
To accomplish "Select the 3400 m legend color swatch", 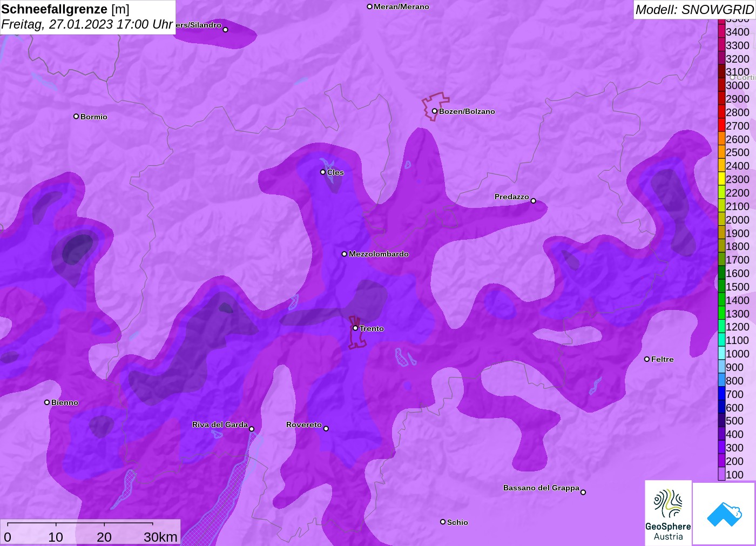I will click(x=721, y=31).
